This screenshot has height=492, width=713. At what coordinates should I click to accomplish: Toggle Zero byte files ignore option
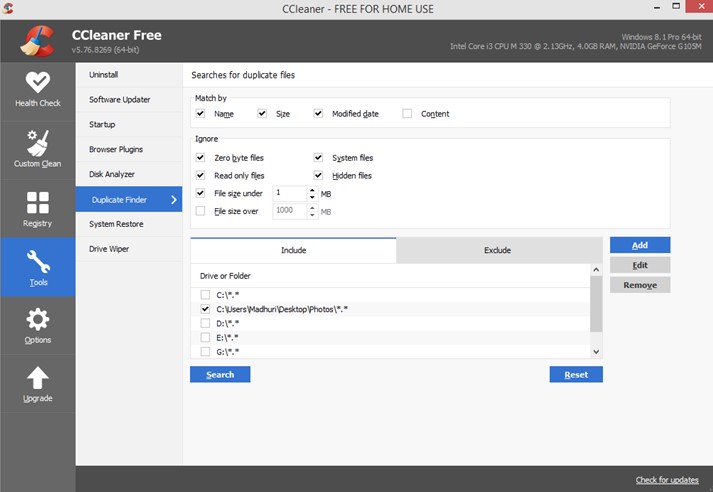(200, 158)
